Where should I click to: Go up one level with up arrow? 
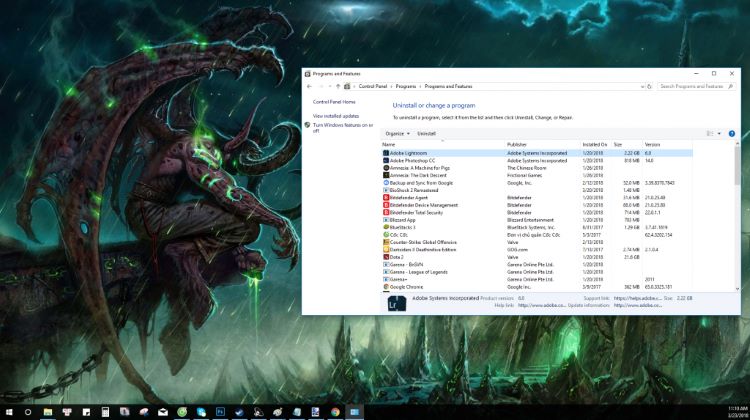point(338,87)
